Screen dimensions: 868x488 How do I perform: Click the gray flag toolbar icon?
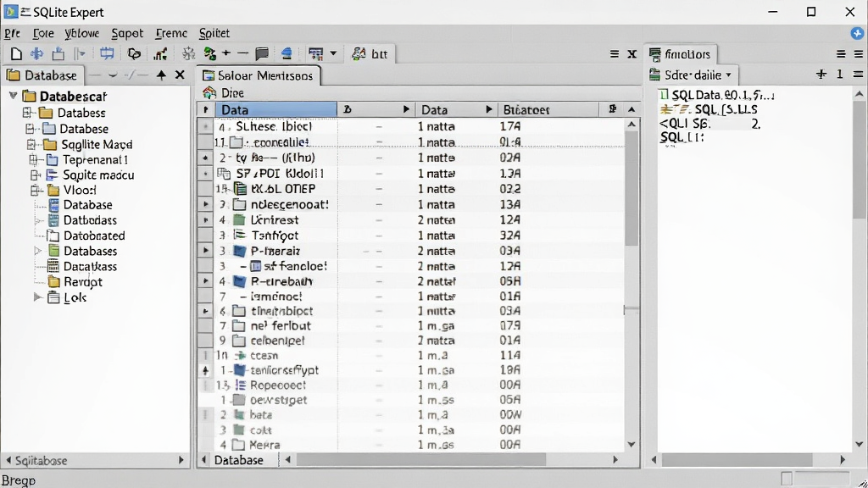(80, 53)
